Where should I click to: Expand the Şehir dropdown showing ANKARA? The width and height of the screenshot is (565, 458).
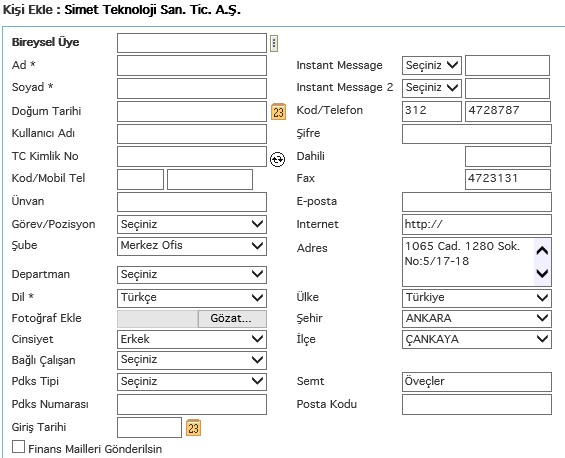tap(477, 319)
